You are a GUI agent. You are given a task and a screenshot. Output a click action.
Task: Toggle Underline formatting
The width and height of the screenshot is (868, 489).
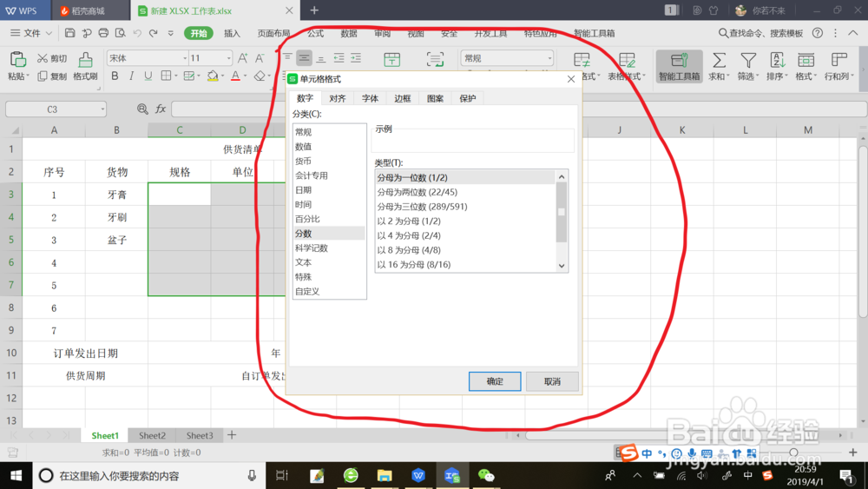point(148,76)
